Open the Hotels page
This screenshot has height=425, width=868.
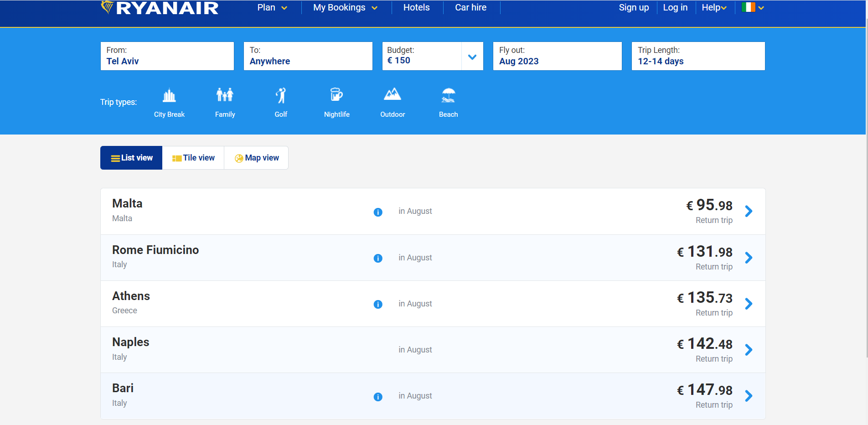416,8
